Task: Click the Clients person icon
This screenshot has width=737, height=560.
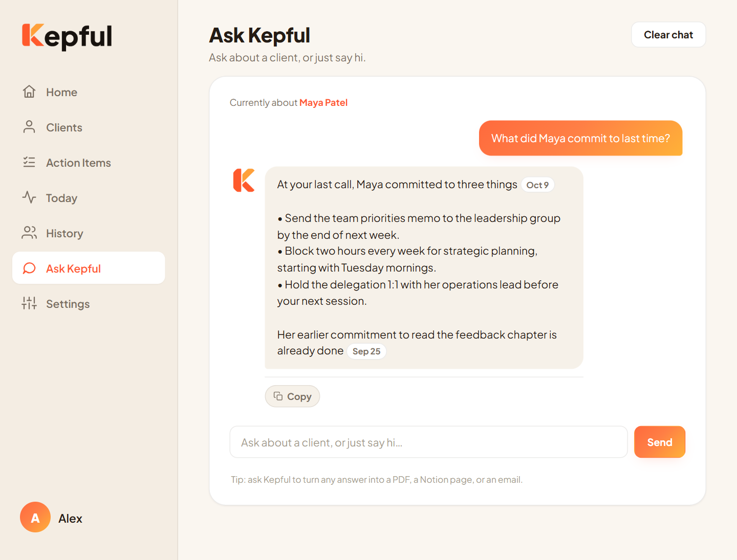Action: pos(29,127)
